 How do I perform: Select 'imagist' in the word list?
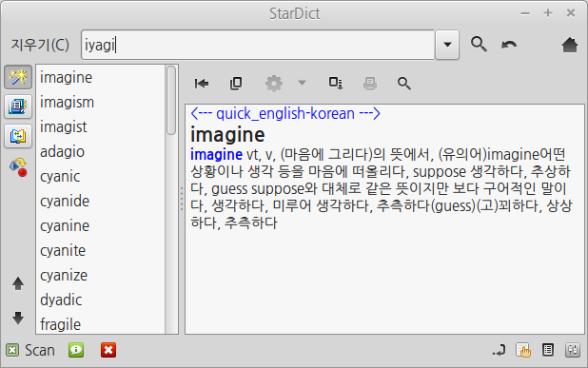(101, 127)
